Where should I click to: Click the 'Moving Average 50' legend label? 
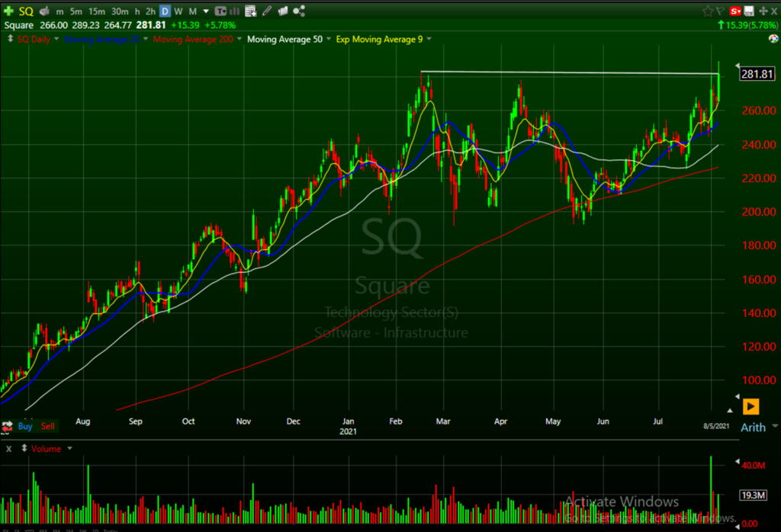[x=285, y=40]
